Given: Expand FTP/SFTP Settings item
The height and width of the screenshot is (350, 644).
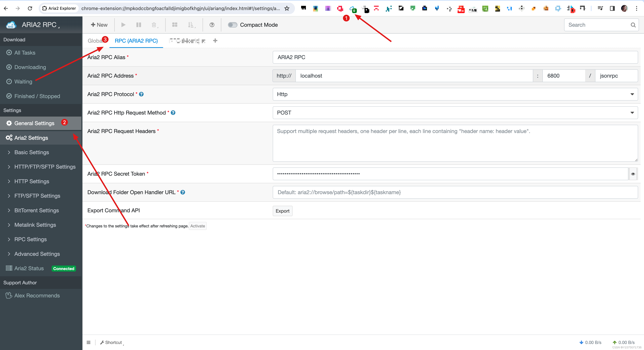Looking at the screenshot, I should click(37, 196).
